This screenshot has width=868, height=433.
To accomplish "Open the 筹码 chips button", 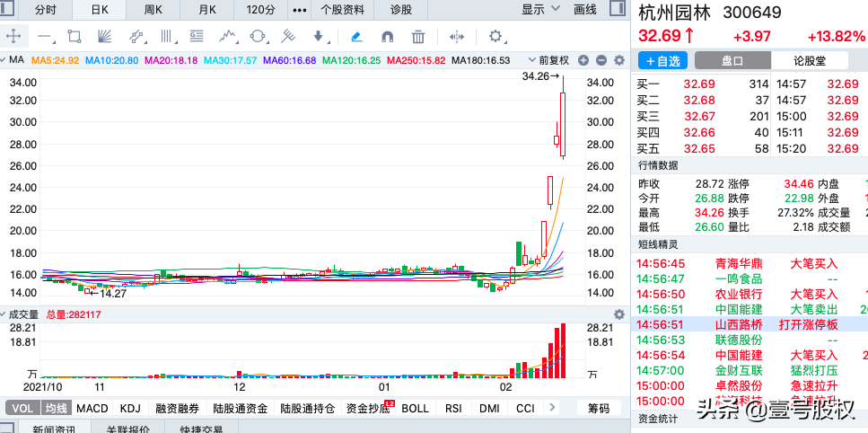I will tap(599, 409).
